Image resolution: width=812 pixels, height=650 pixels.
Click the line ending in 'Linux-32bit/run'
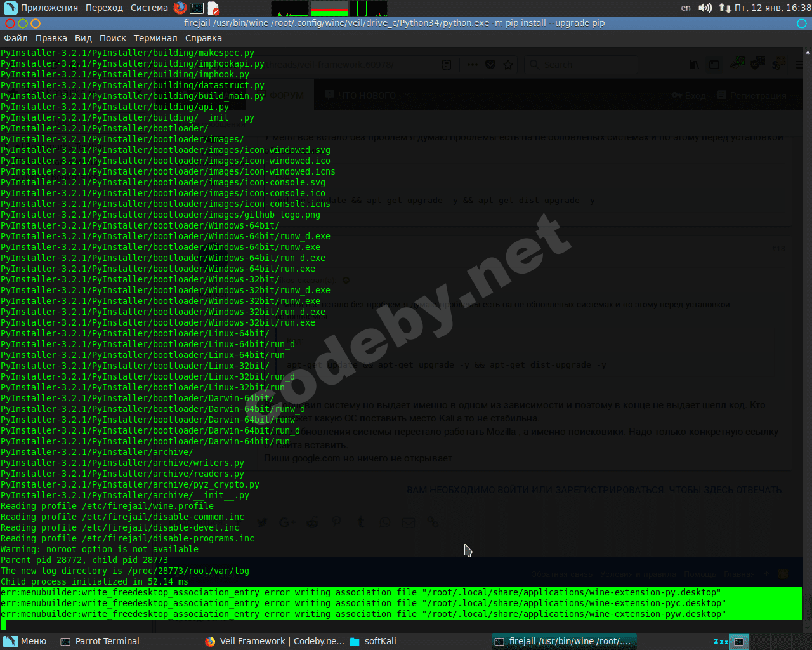[x=143, y=388]
